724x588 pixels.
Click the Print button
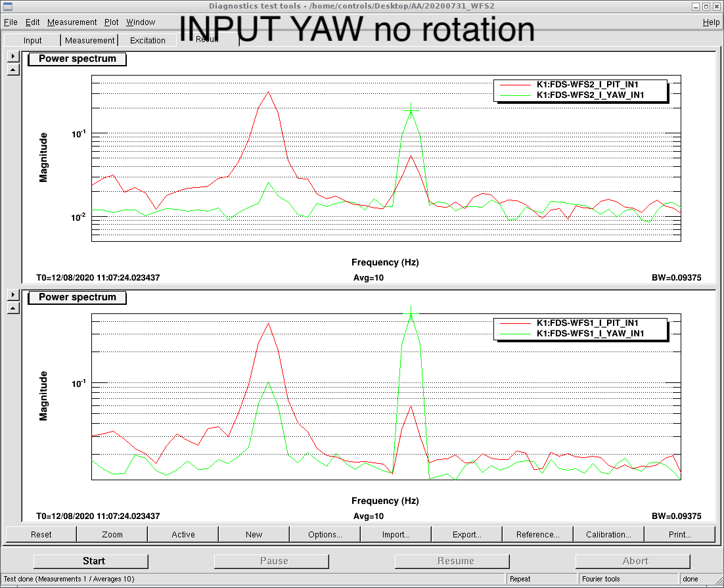(680, 534)
